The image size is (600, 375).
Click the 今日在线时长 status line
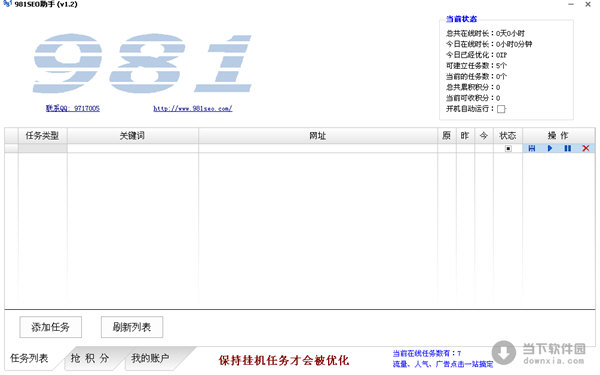489,44
